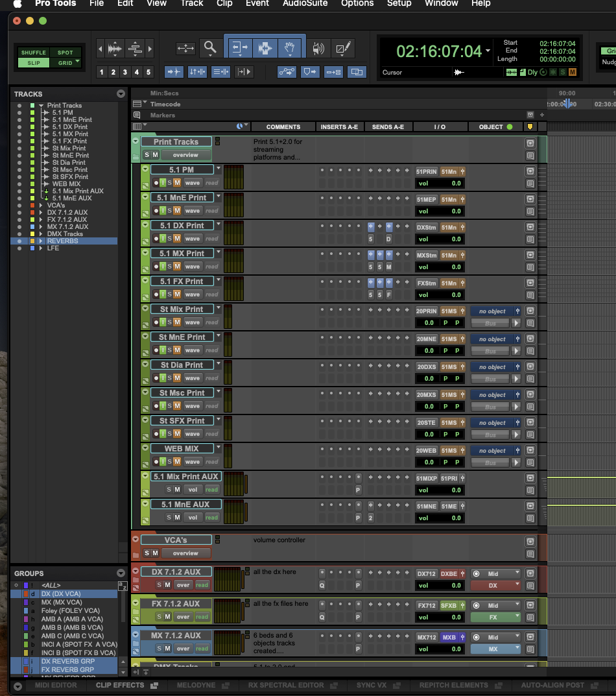Click the zoom toggle arrows icon
Screen dimensions: 616x696
coord(185,48)
